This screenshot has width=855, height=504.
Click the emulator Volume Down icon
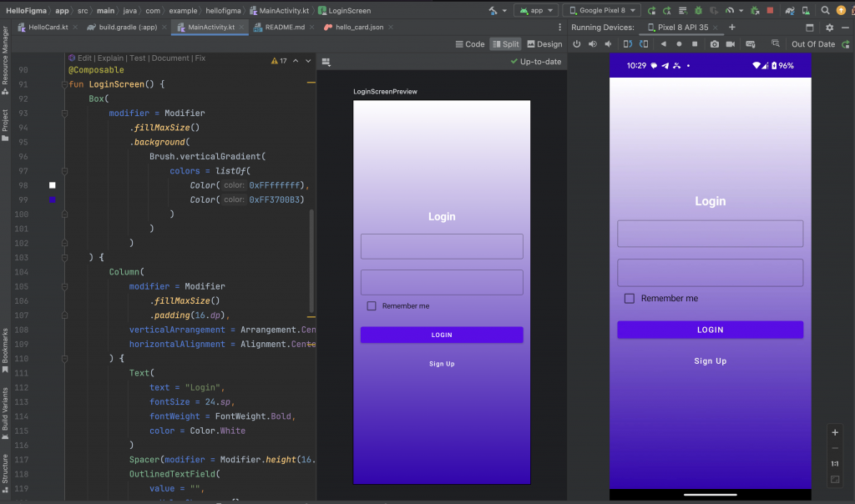point(608,44)
